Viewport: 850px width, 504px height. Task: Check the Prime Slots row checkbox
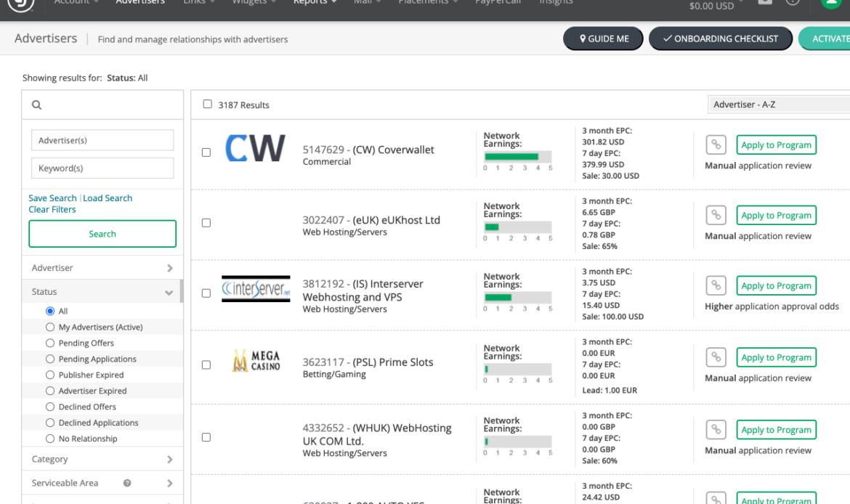coord(206,365)
